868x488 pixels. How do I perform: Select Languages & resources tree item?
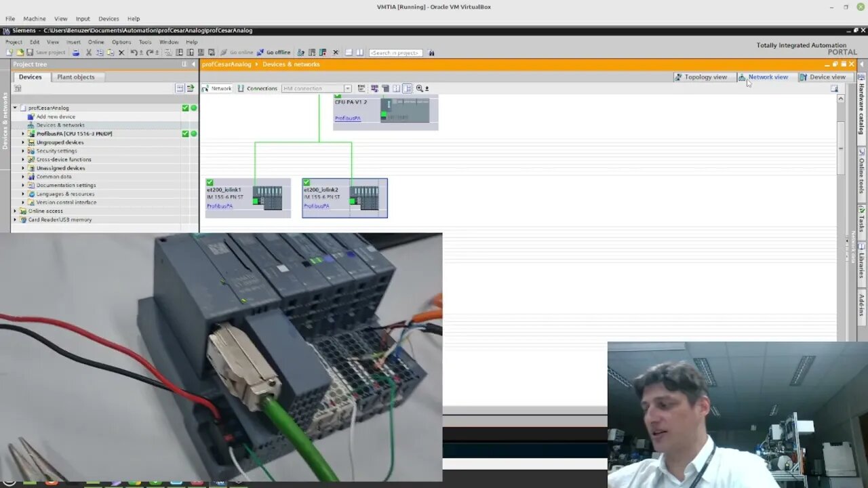coord(65,194)
